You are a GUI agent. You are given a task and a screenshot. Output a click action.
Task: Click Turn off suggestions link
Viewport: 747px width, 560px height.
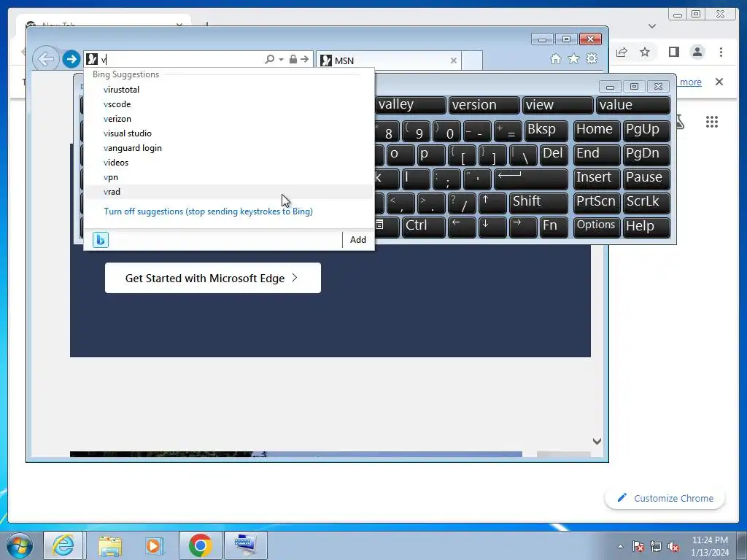pyautogui.click(x=208, y=211)
